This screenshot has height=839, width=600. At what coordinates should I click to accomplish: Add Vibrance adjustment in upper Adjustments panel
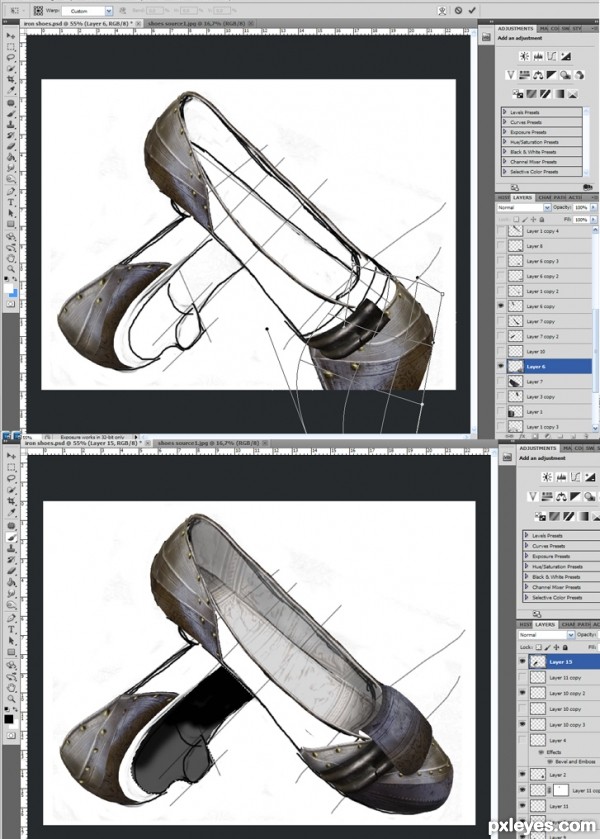tap(510, 75)
